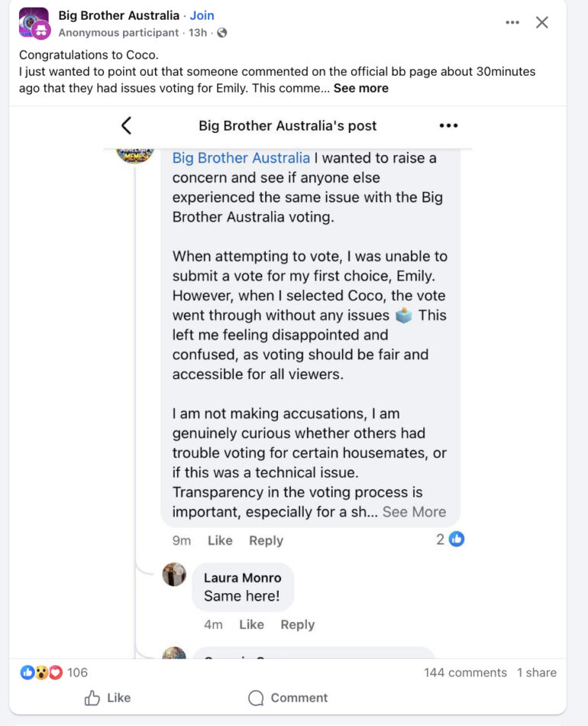Open the embedded post's three-dot menu
The width and height of the screenshot is (588, 726).
(448, 126)
